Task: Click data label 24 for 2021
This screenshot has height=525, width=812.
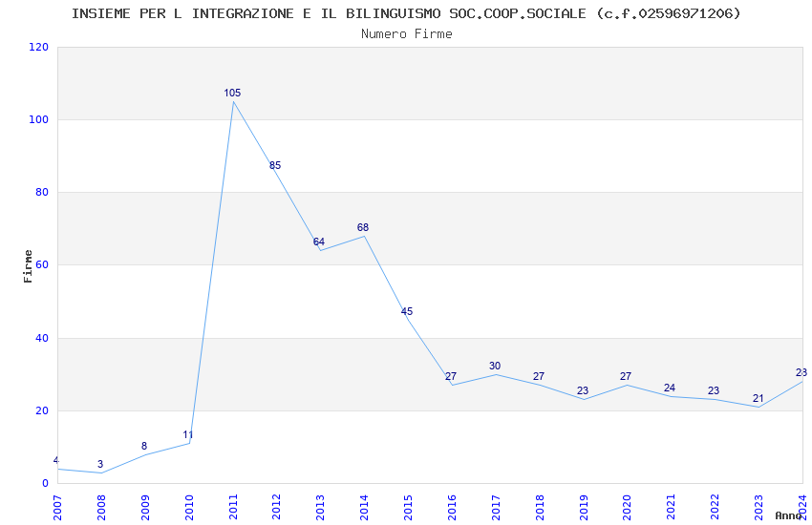Action: point(669,388)
